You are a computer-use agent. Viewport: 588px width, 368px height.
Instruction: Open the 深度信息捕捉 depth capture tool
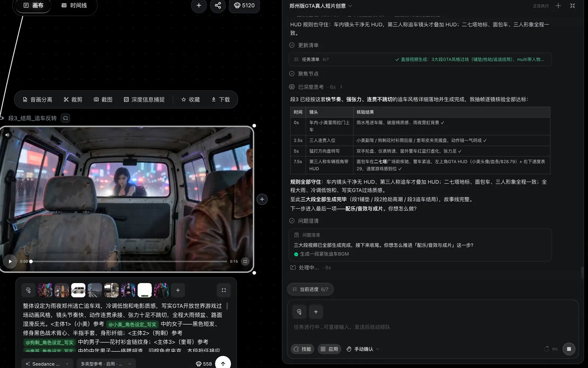tap(144, 100)
